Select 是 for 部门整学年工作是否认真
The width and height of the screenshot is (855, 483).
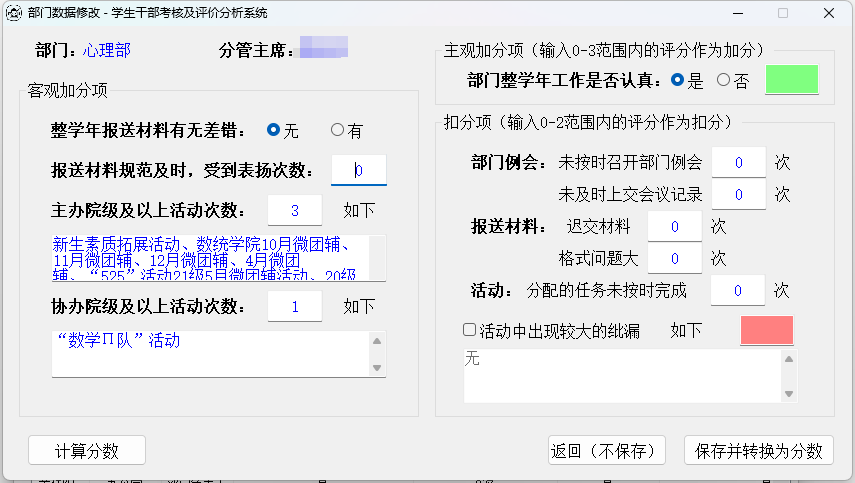[687, 81]
